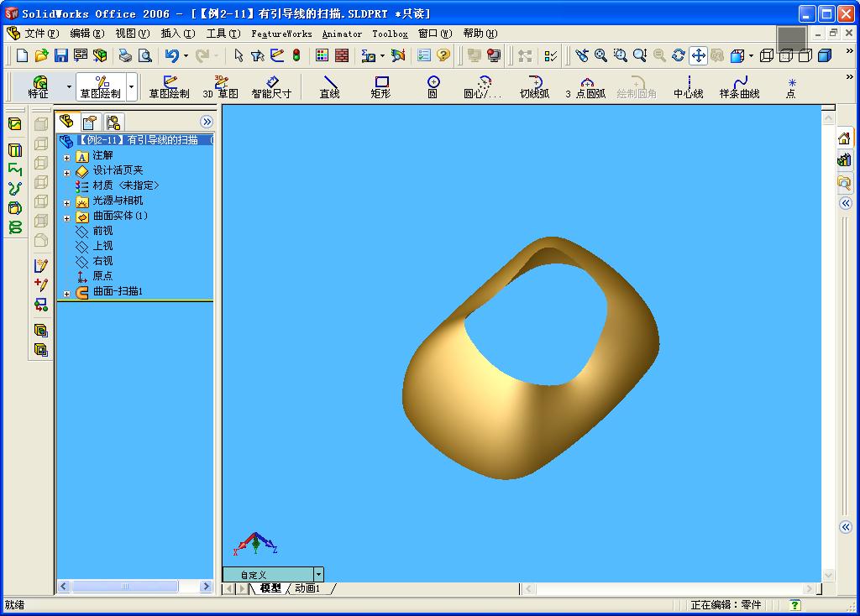Open the Undo history dropdown arrow
Viewport: 860px width, 616px height.
pyautogui.click(x=186, y=55)
